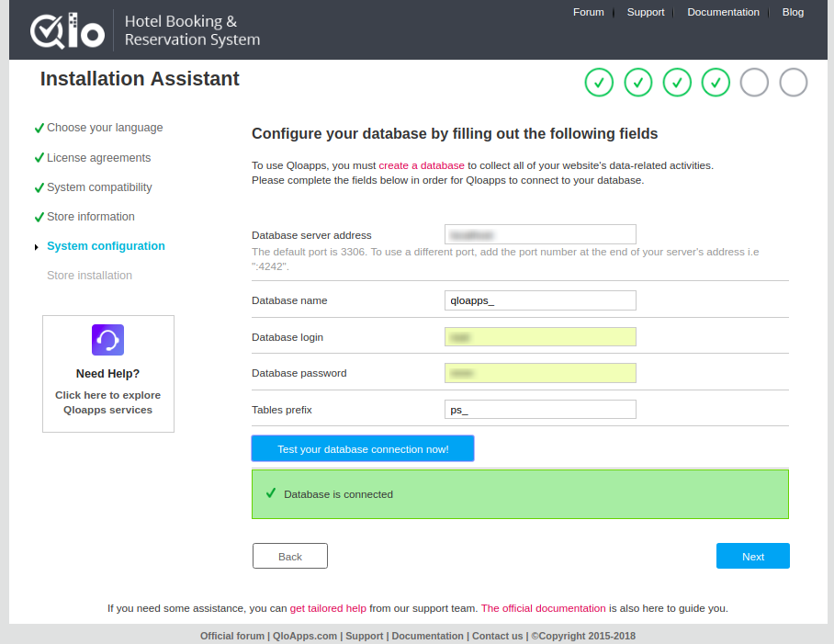Open Forum in the top navigation

click(589, 12)
